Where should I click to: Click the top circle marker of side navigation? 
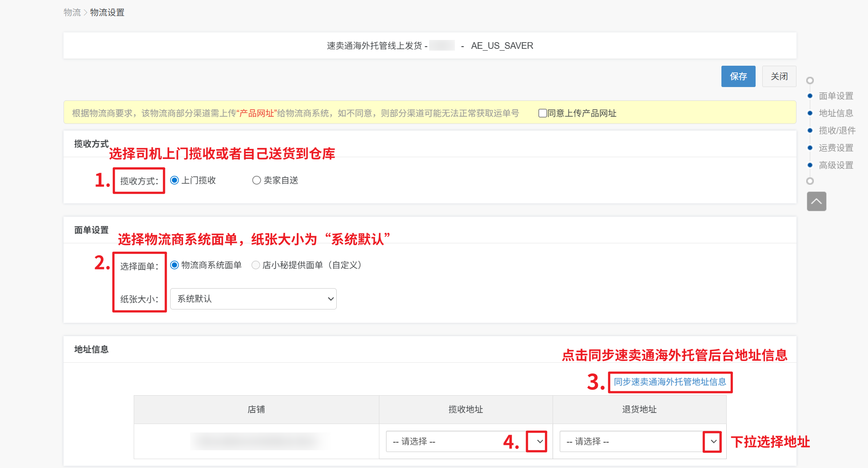coord(810,80)
